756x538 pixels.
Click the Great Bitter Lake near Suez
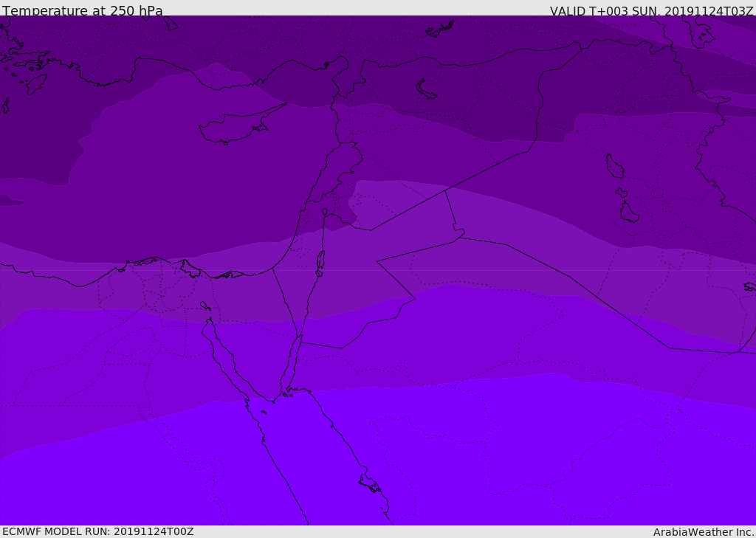pyautogui.click(x=205, y=306)
